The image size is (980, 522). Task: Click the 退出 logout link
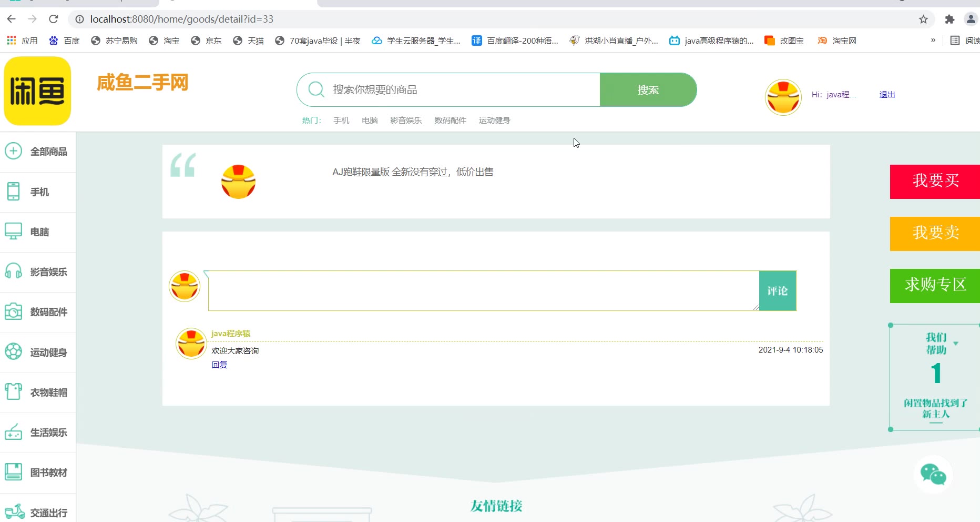coord(887,95)
